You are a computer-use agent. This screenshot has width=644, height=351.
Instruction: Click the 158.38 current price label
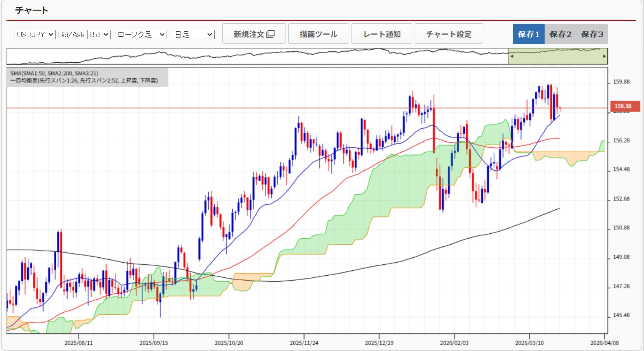click(x=623, y=106)
